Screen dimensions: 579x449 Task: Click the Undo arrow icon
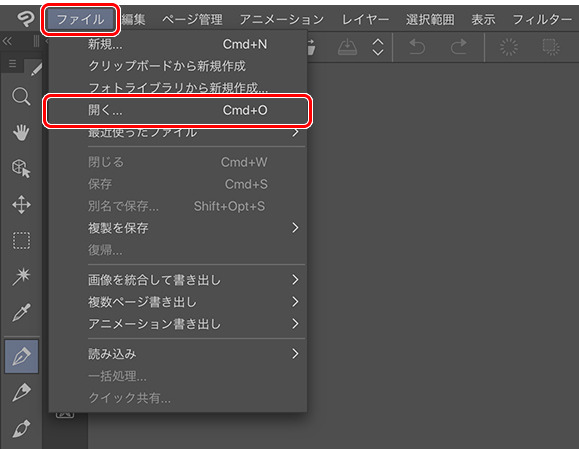pos(417,47)
